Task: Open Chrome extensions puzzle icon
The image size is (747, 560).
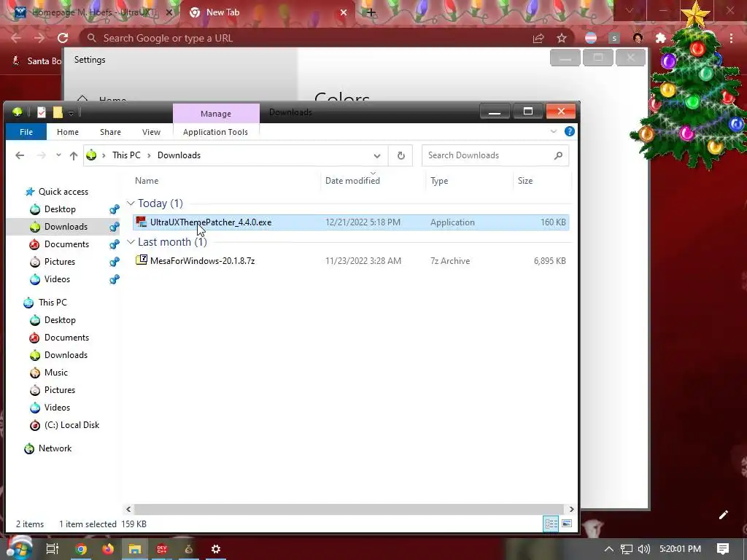Action: coord(661,38)
